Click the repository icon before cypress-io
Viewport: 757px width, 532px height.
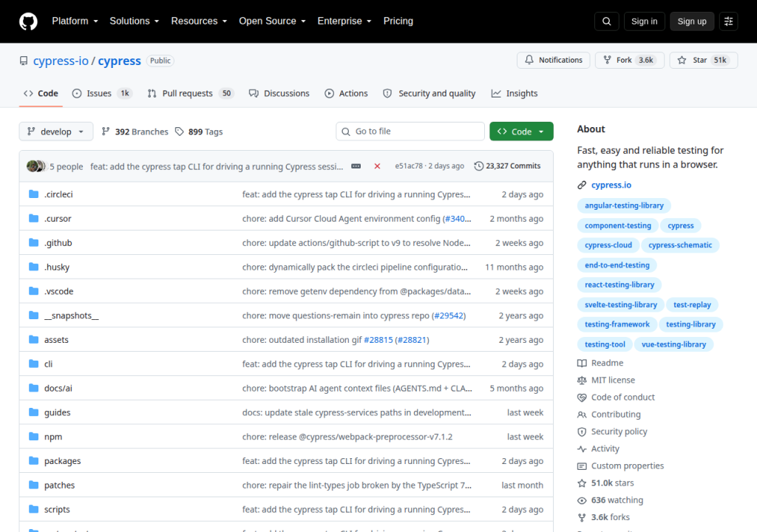[24, 61]
